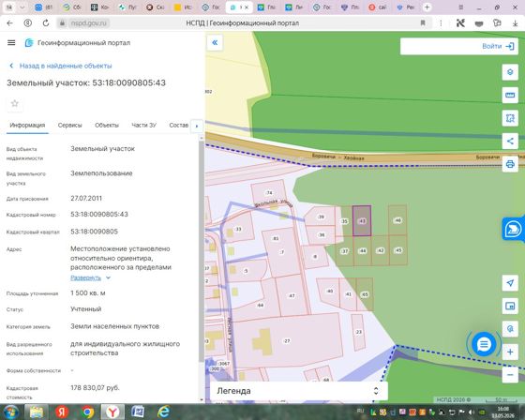The image size is (525, 420).
Task: Click the area value 1 500 кв. м
Action: coord(88,293)
